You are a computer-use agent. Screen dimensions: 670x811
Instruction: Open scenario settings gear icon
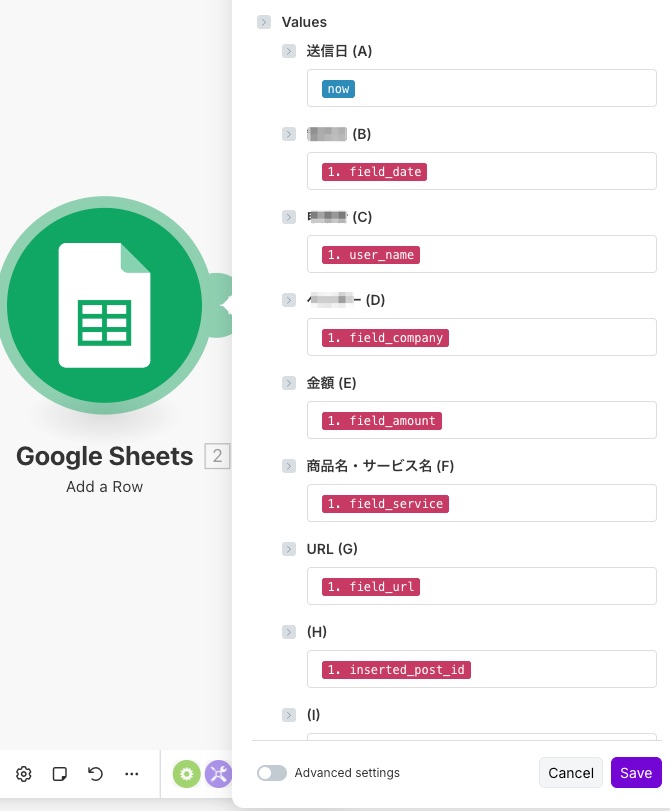(24, 773)
